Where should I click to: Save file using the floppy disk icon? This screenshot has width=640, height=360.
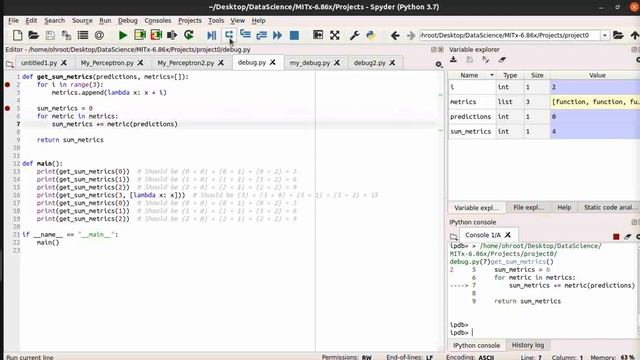pyautogui.click(x=50, y=35)
